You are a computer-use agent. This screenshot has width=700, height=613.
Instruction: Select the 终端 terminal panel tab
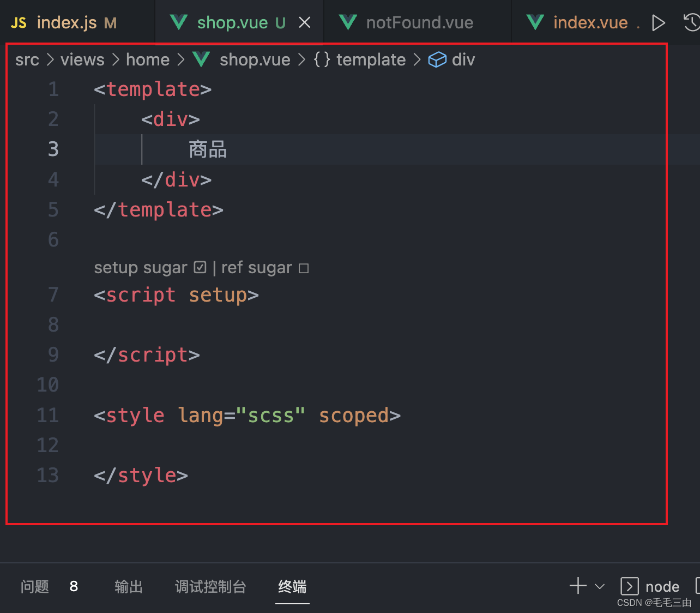pos(292,587)
